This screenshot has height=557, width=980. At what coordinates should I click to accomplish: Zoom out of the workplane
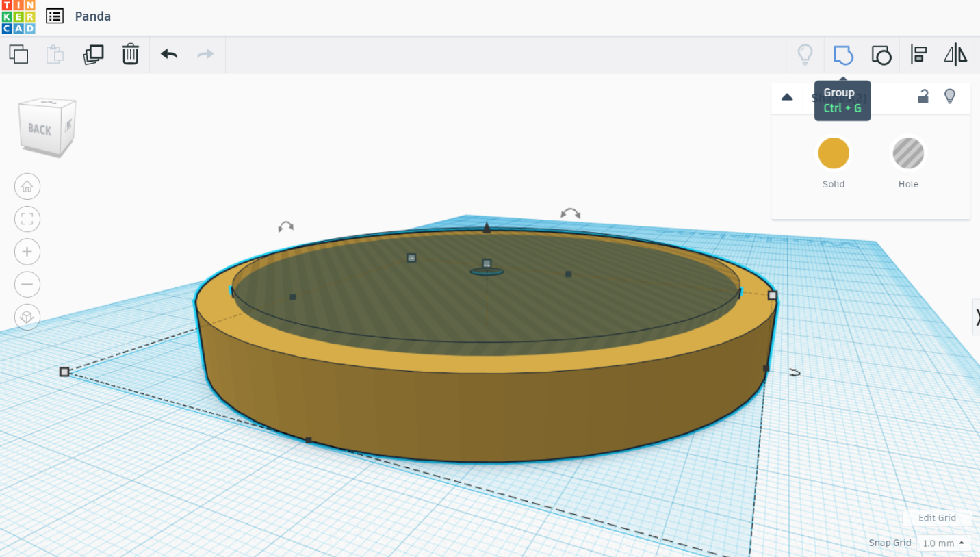(x=27, y=284)
